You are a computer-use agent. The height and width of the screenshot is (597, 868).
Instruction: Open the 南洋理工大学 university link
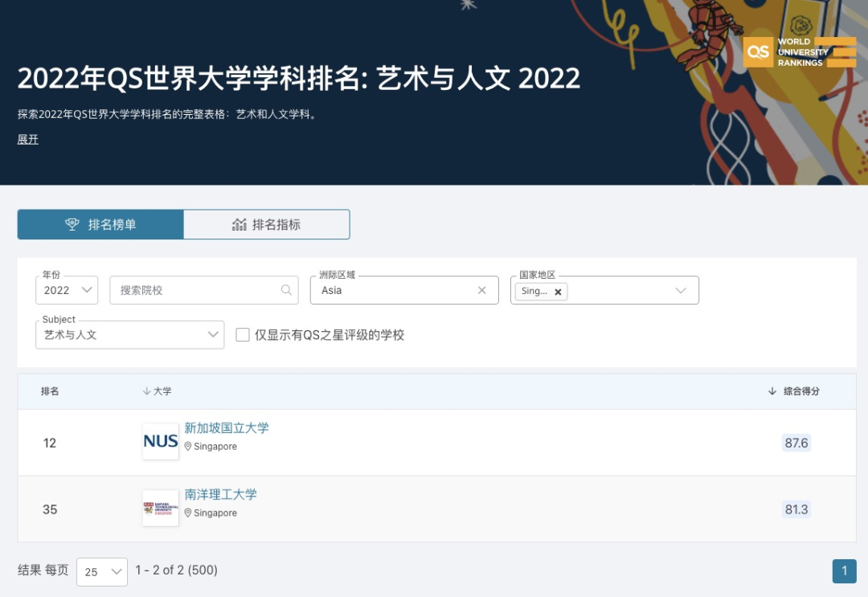click(220, 494)
